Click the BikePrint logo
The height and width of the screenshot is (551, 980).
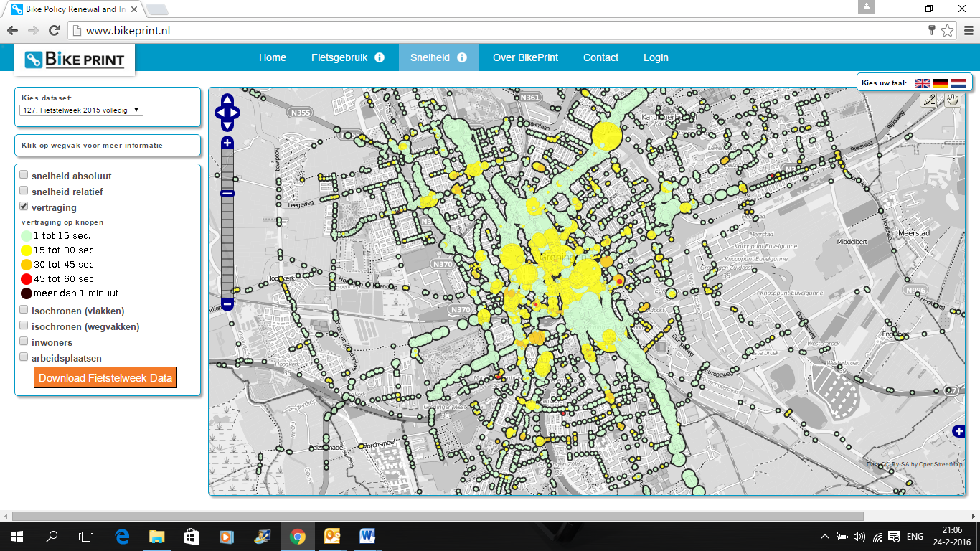(x=75, y=60)
